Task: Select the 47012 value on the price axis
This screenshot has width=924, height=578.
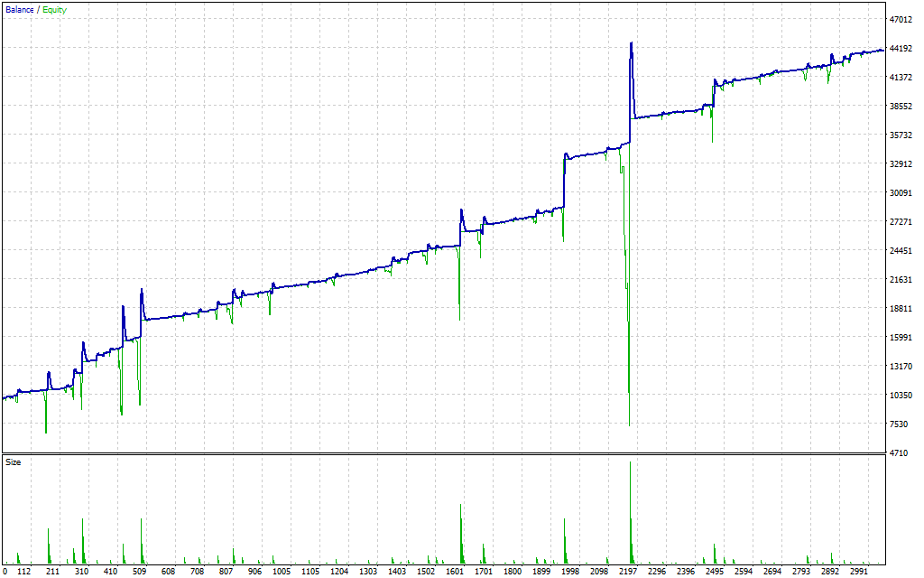Action: click(x=901, y=19)
